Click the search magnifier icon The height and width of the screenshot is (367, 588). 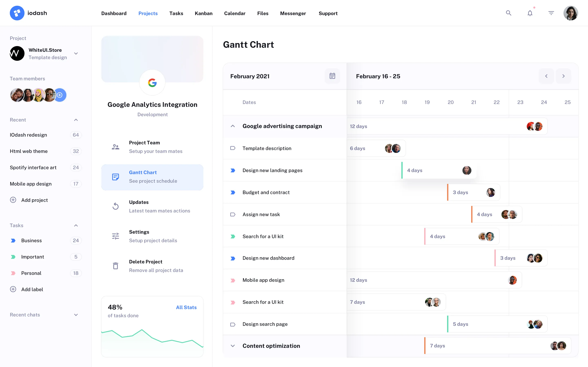(508, 13)
